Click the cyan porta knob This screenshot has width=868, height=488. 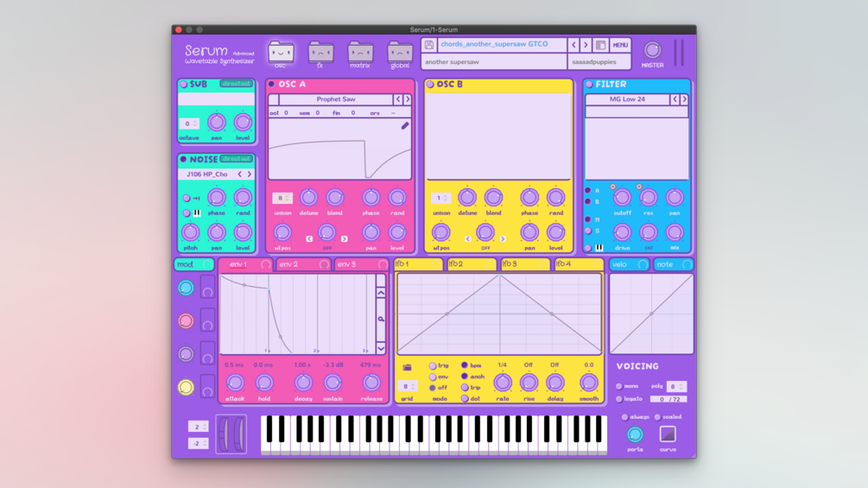[635, 434]
